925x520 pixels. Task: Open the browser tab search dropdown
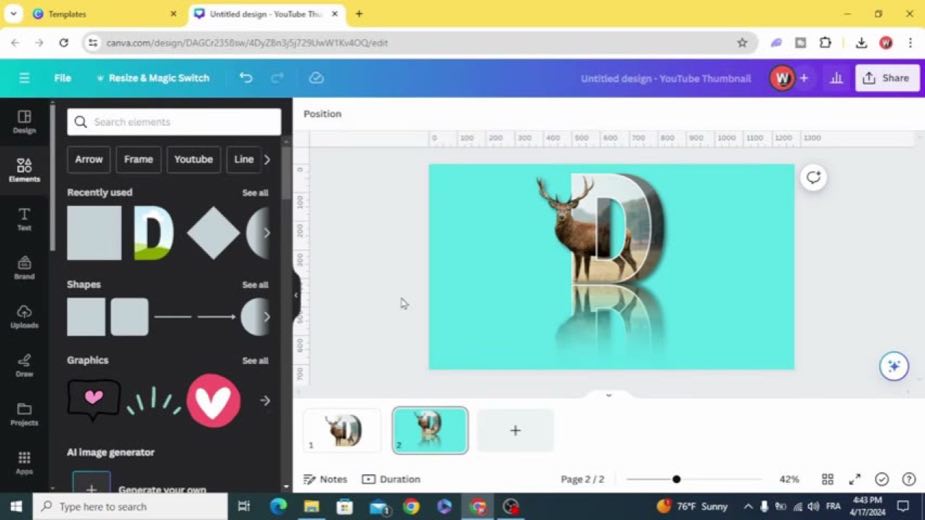[13, 14]
